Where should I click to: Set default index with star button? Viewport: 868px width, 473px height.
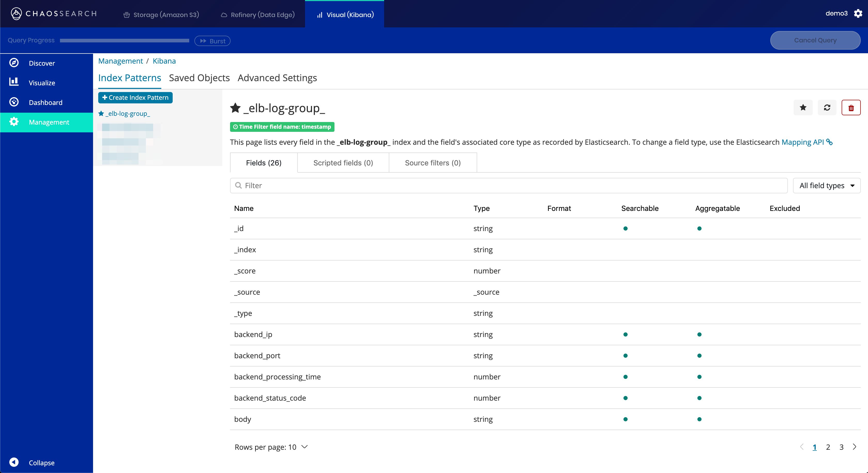point(803,108)
